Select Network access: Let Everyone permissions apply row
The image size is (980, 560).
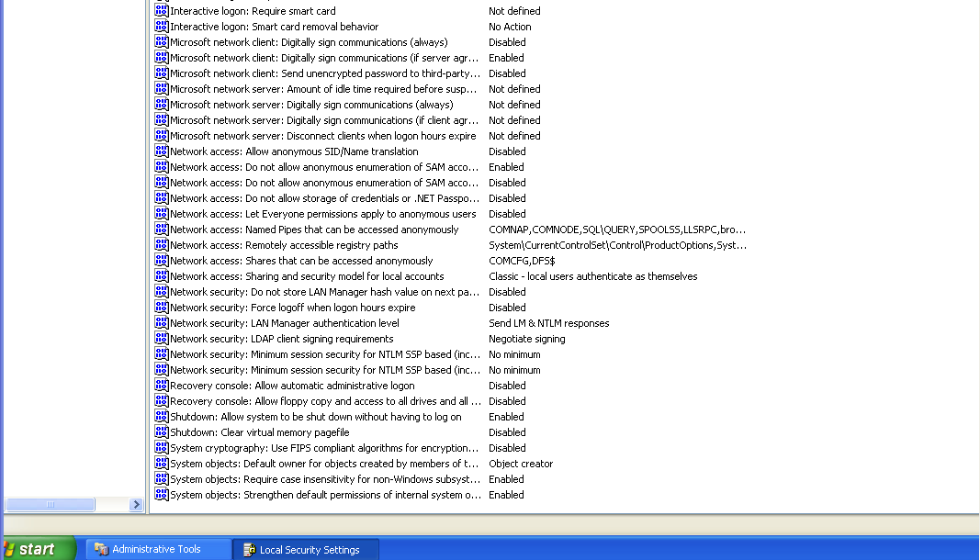322,214
